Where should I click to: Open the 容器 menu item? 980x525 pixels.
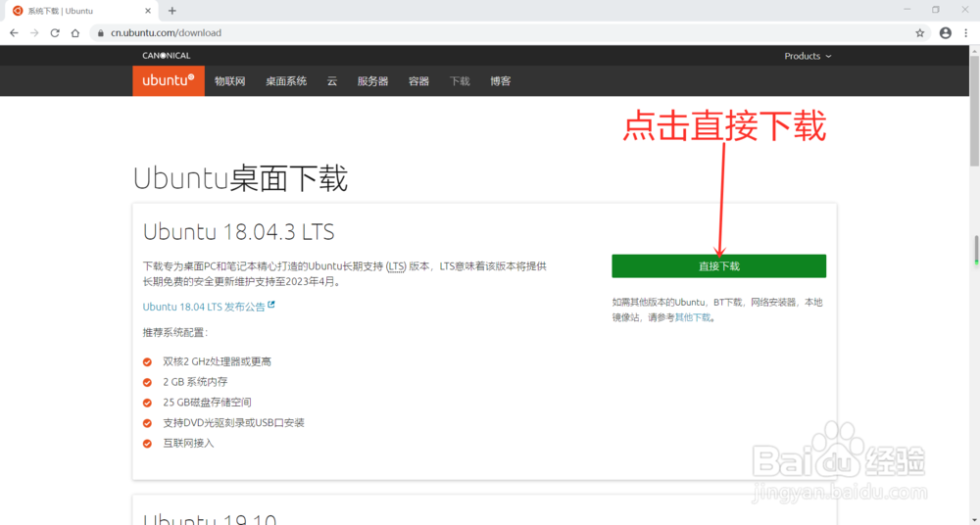pos(418,81)
